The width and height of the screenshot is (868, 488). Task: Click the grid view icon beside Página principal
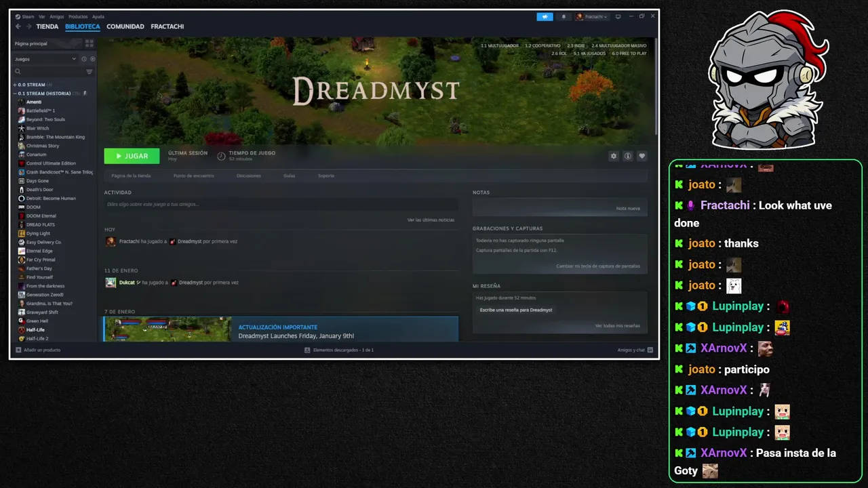(89, 43)
